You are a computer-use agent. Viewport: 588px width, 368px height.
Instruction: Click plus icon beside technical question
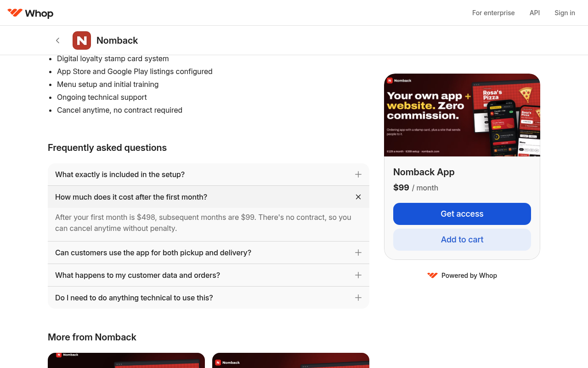pos(358,298)
